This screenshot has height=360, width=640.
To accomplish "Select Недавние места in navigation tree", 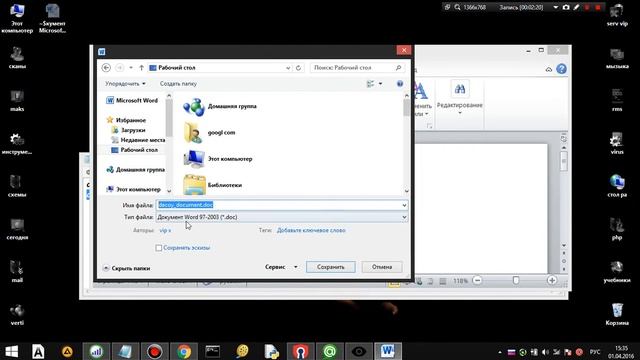I will (x=138, y=140).
